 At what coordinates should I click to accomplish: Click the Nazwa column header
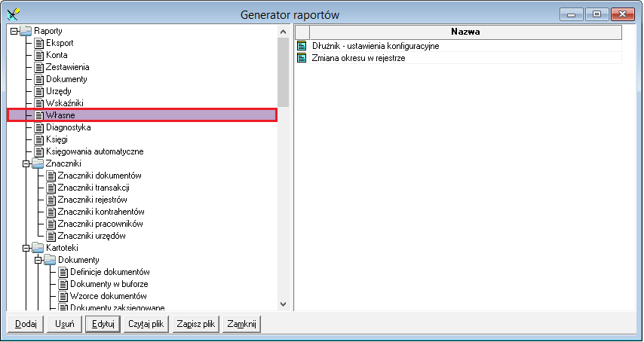(466, 32)
